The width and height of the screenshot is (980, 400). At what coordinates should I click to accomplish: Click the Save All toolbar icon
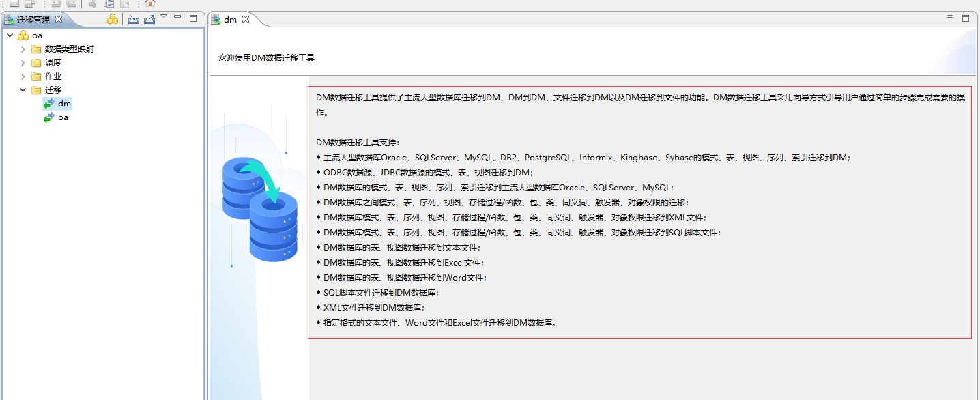[x=30, y=3]
